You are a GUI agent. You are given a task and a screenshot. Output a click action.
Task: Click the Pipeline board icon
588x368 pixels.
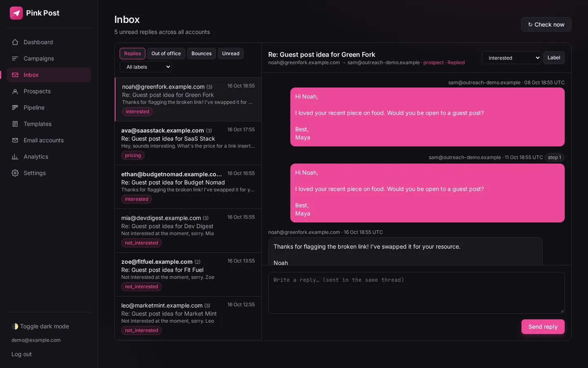[x=15, y=108]
